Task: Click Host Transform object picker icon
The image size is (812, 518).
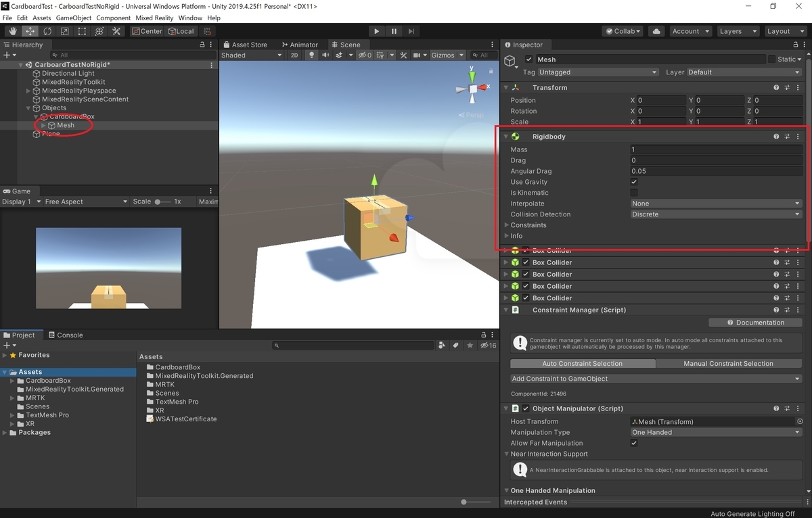Action: point(800,421)
